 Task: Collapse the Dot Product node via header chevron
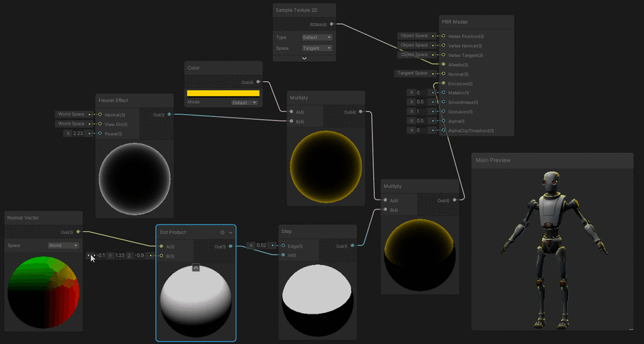coord(230,233)
